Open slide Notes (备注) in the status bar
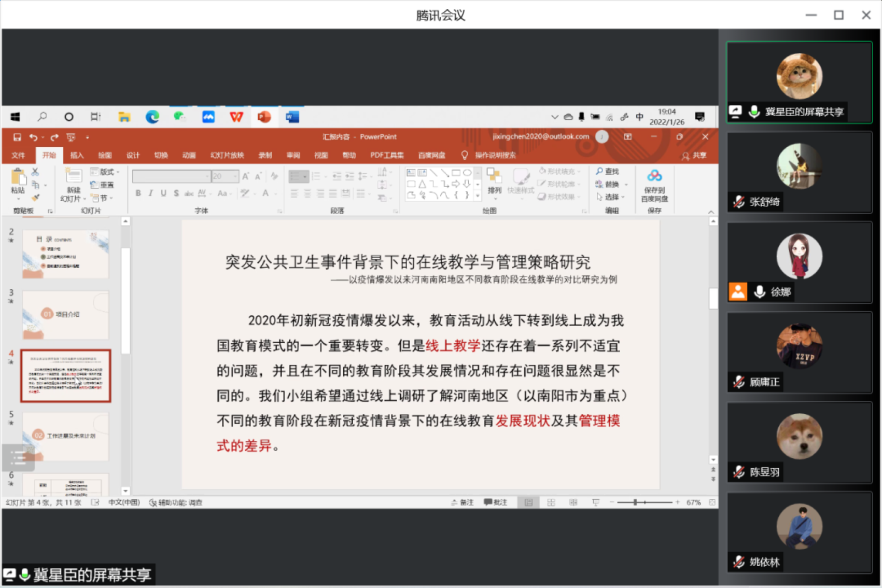Viewport: 882px width, 588px height. point(463,502)
